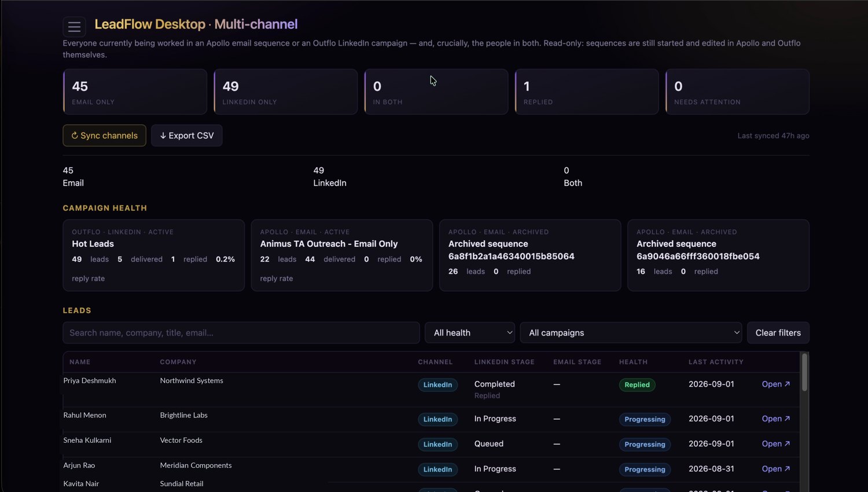Image resolution: width=868 pixels, height=492 pixels.
Task: Click the Replied health badge for Priya
Action: pos(637,385)
